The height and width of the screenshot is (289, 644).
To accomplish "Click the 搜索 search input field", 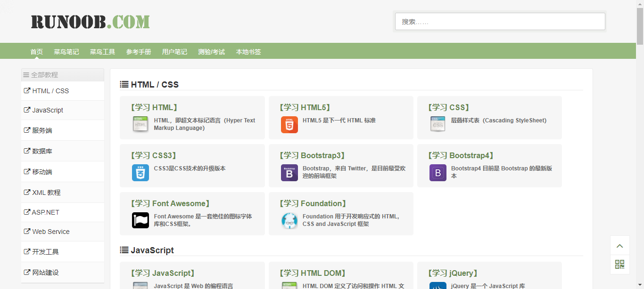I will [x=500, y=21].
